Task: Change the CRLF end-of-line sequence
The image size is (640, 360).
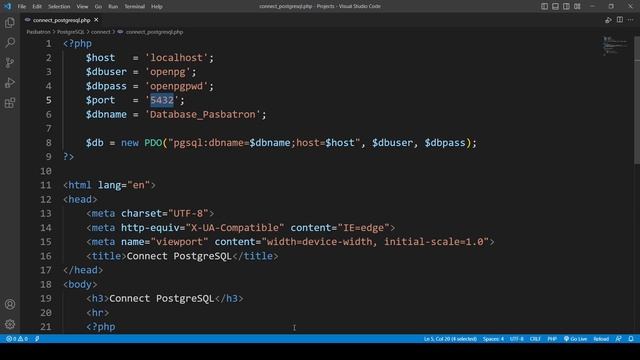Action: (x=535, y=339)
